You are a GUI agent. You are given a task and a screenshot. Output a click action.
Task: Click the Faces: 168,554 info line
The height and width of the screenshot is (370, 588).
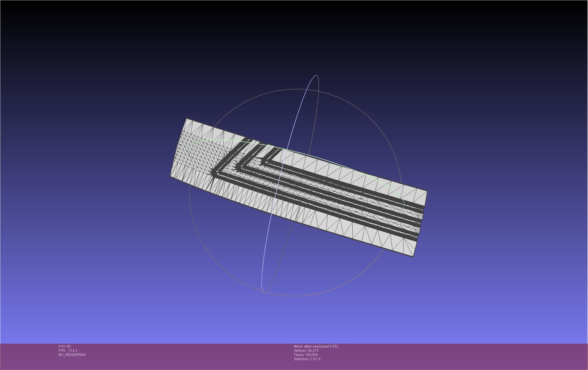(x=306, y=355)
